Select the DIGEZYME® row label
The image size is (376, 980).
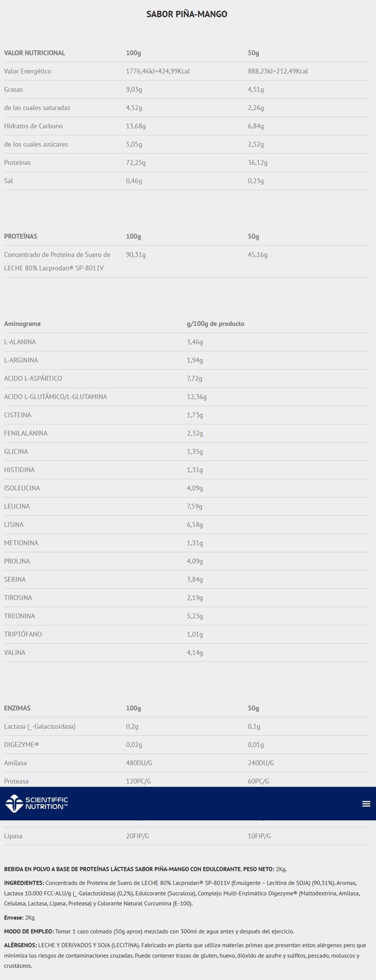21,744
